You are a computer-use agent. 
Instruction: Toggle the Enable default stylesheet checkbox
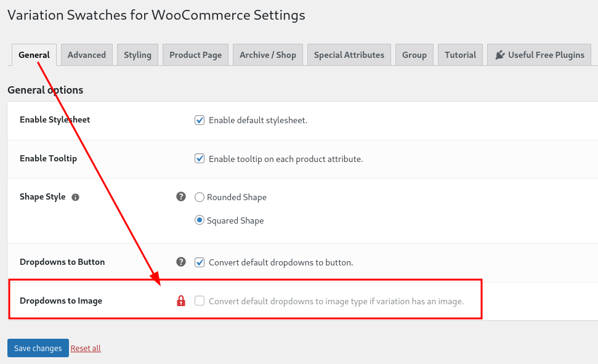click(200, 120)
